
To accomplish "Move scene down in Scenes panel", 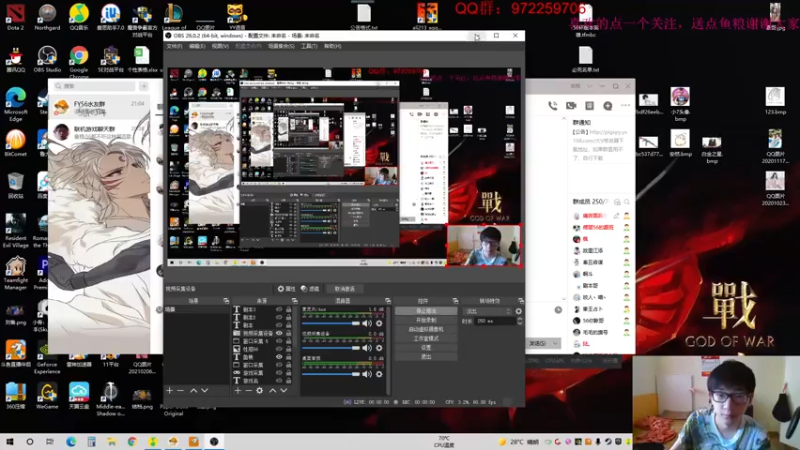I will [x=205, y=390].
